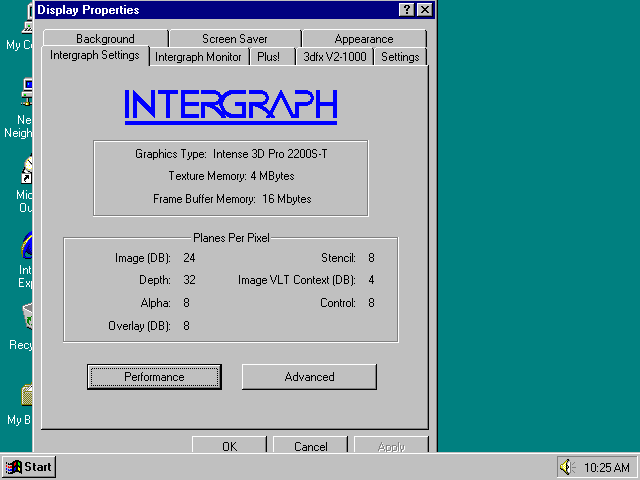The height and width of the screenshot is (480, 640).
Task: Click the Planes Per Pixel group title
Action: click(231, 238)
